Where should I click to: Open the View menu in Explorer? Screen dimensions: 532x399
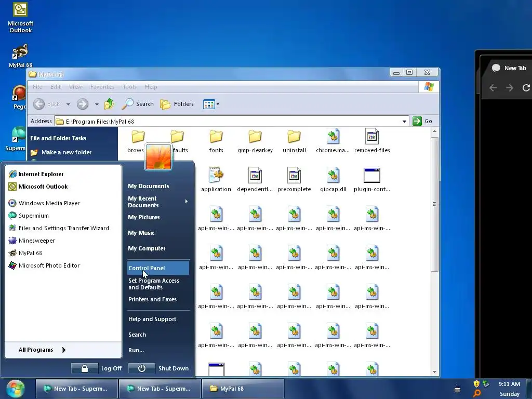pos(75,87)
